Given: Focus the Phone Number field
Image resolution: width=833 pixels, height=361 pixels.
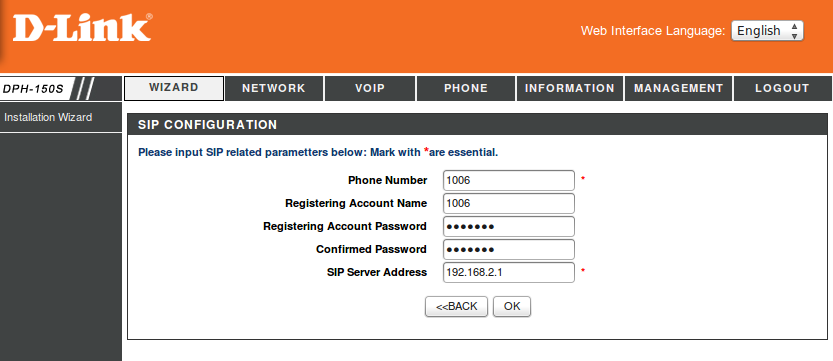Looking at the screenshot, I should tap(509, 180).
